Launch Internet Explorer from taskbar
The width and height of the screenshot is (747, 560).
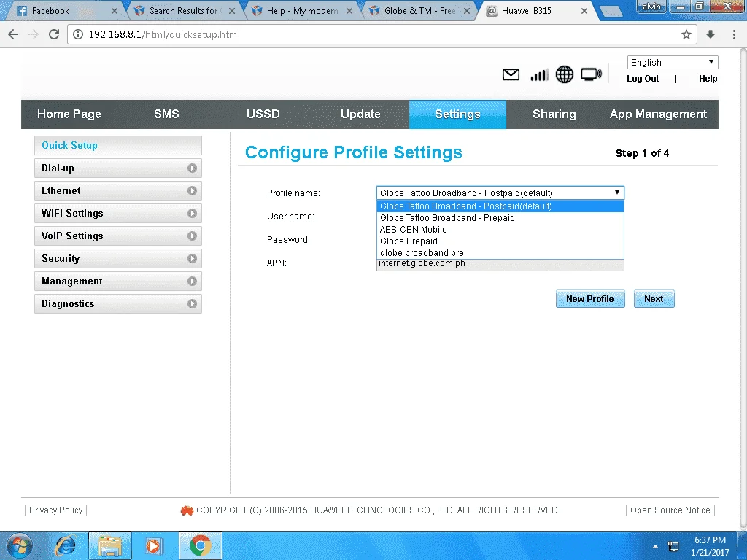65,545
